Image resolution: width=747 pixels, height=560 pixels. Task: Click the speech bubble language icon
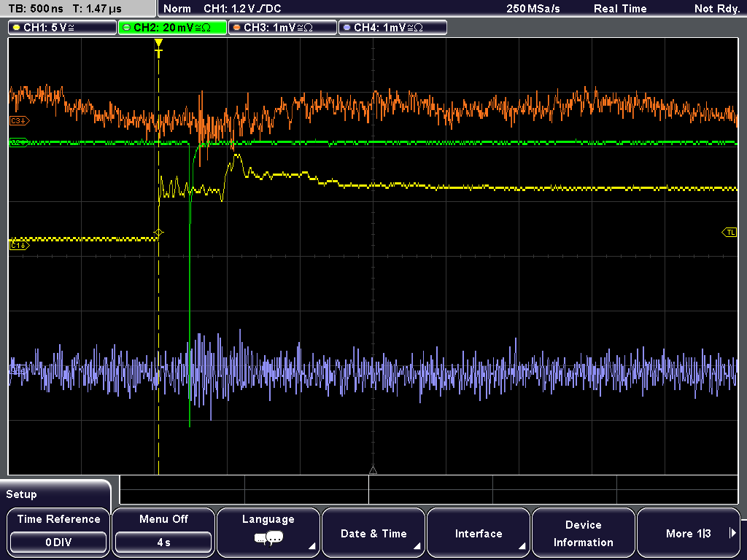point(268,539)
